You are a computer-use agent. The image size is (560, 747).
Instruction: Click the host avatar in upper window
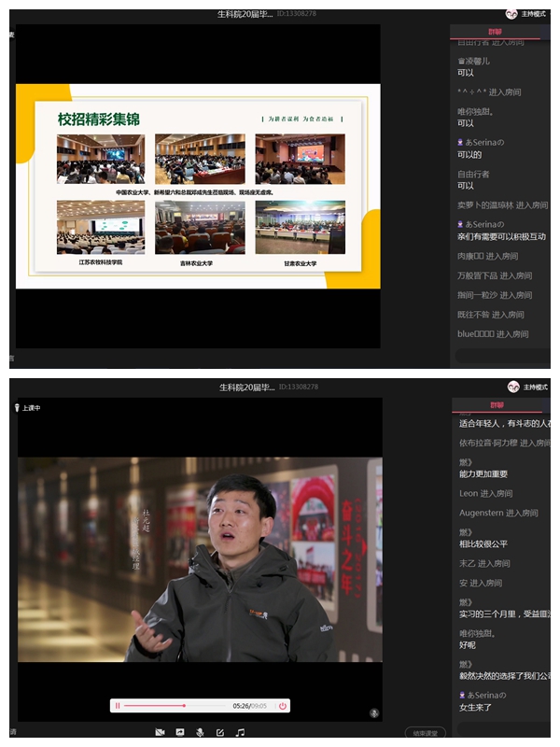tap(511, 14)
